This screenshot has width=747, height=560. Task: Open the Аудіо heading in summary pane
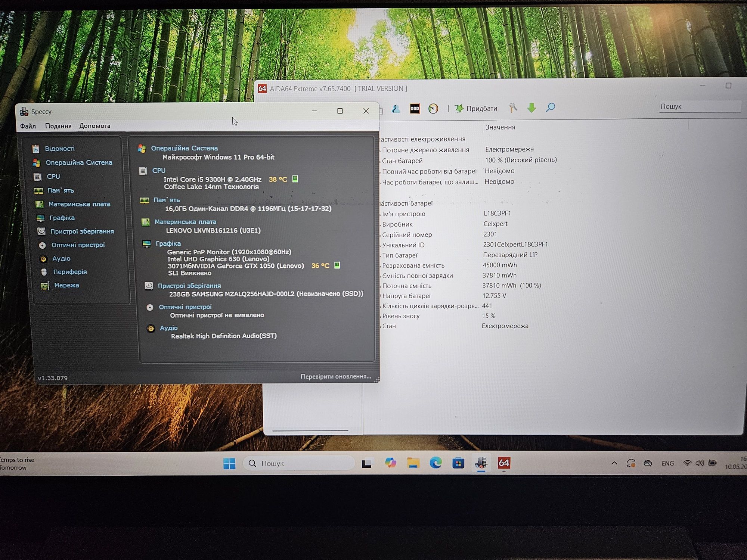(x=169, y=328)
